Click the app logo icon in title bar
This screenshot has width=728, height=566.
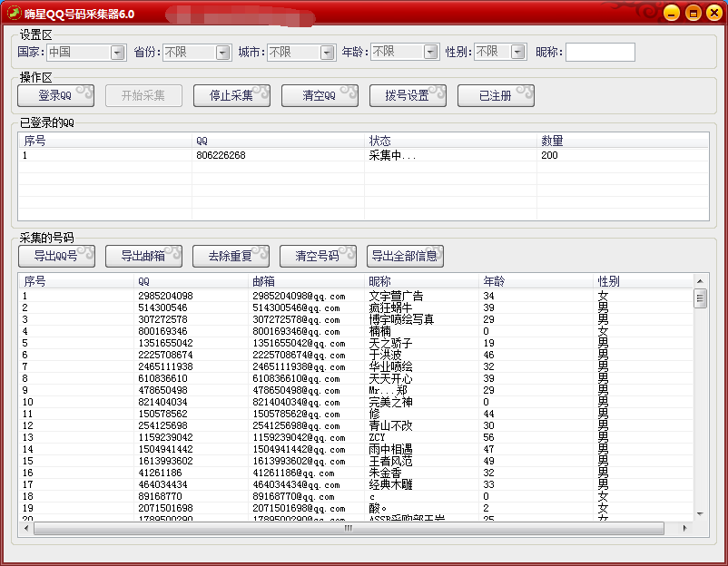coord(14,13)
